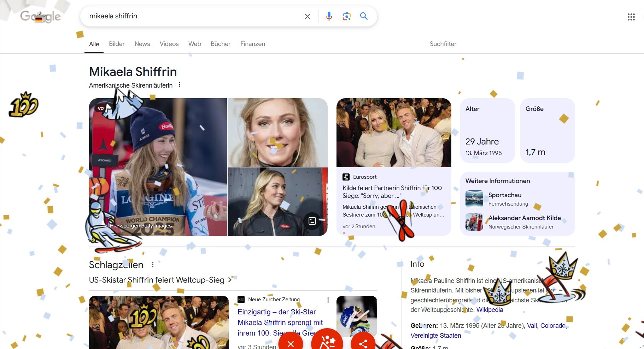This screenshot has width=644, height=349.
Task: Open the Suchfilter options
Action: tap(443, 44)
